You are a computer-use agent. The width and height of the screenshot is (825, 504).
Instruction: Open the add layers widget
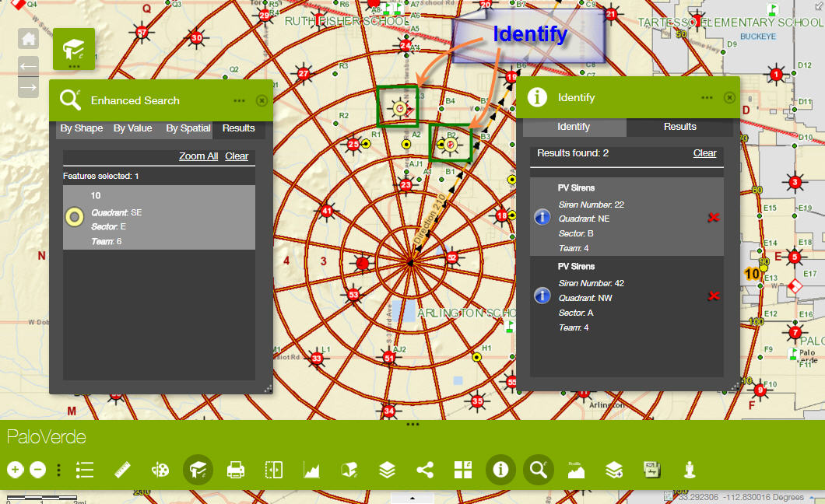tap(614, 469)
